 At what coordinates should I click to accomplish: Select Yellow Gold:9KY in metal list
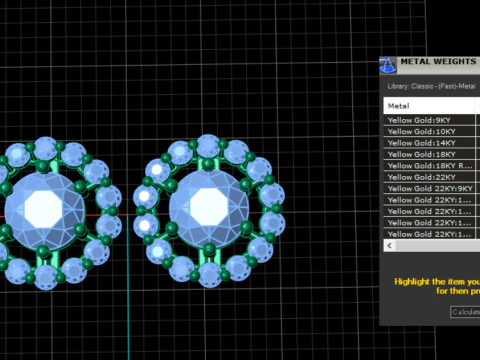tap(429, 120)
